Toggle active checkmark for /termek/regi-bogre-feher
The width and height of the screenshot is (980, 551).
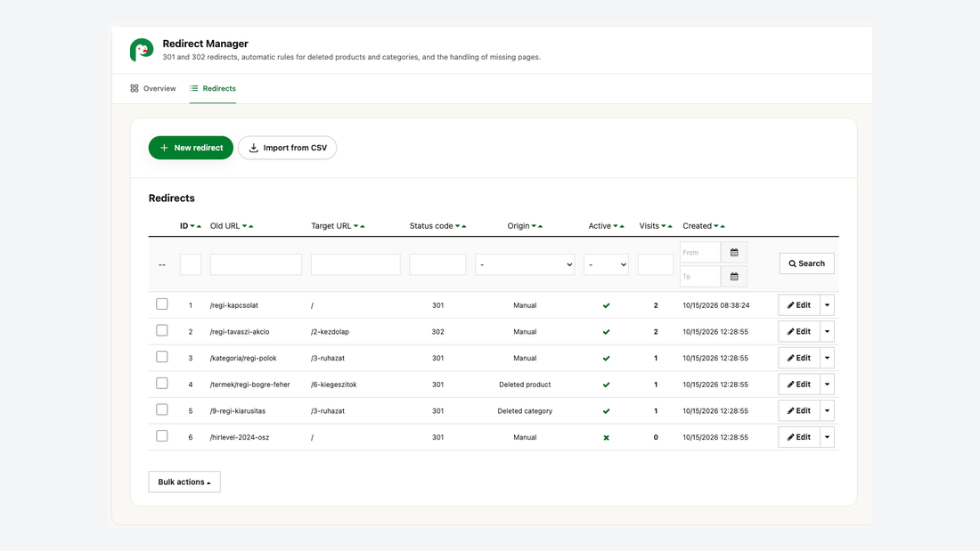pos(606,385)
